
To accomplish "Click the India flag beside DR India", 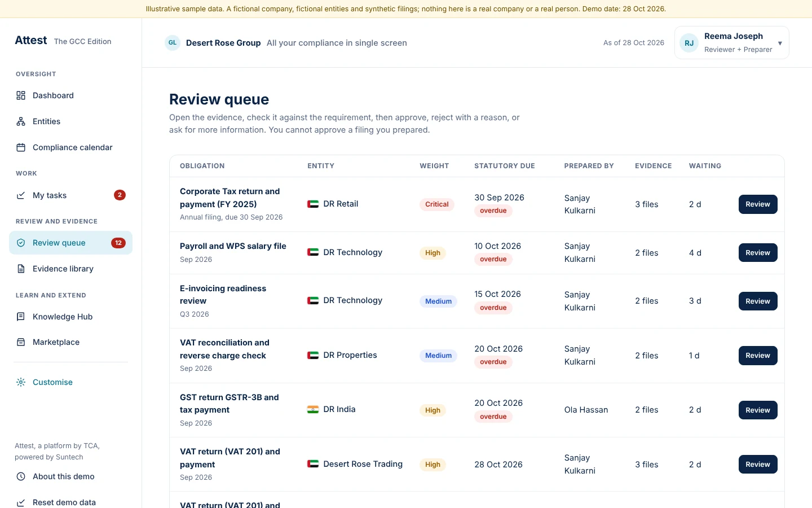I will [313, 409].
